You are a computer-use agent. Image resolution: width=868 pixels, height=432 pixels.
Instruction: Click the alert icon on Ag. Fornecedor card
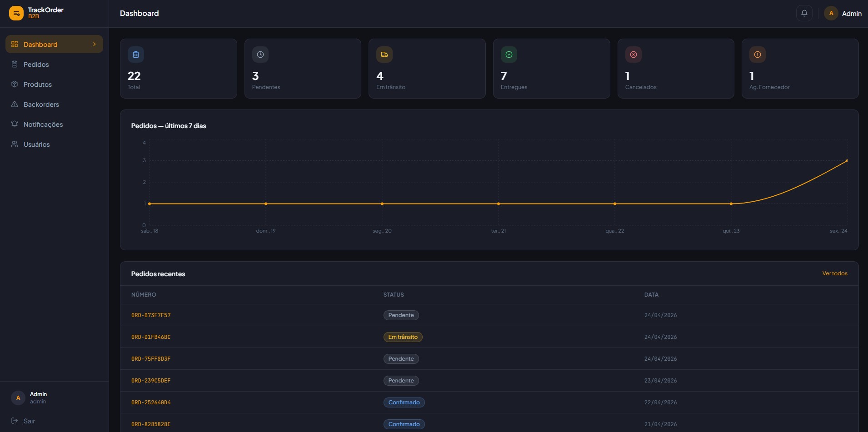(x=757, y=55)
